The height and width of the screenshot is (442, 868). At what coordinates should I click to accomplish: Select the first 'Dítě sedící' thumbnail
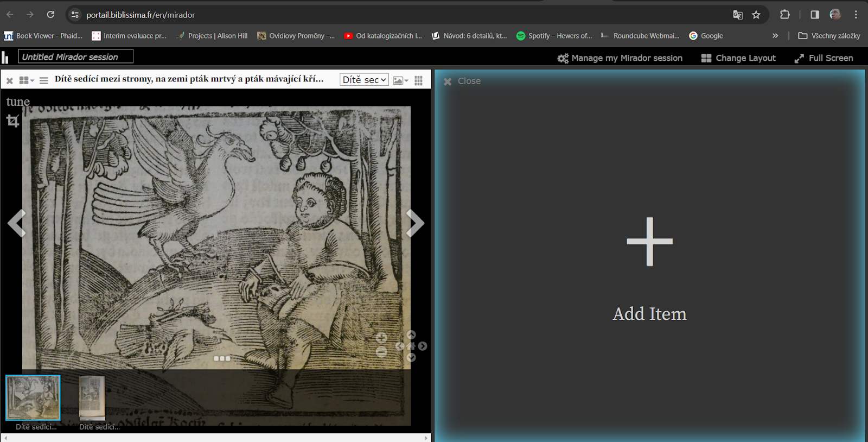click(33, 397)
